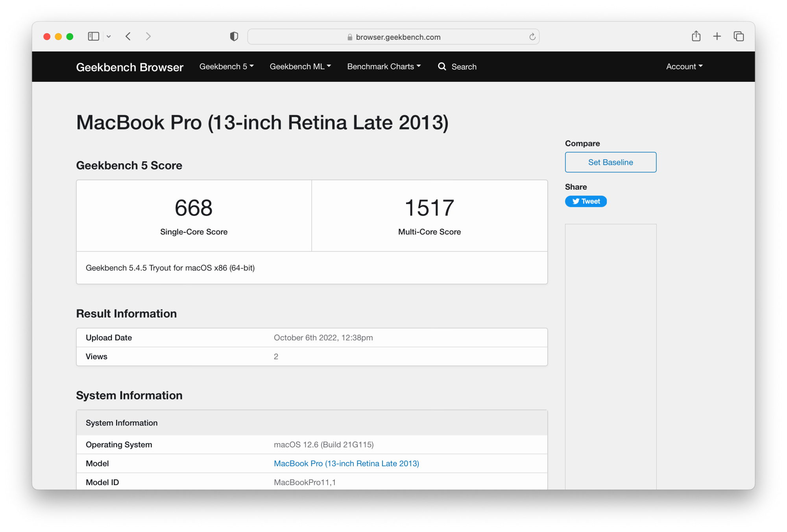The width and height of the screenshot is (787, 532).
Task: Expand the Geekbench ML dropdown
Action: pos(300,66)
